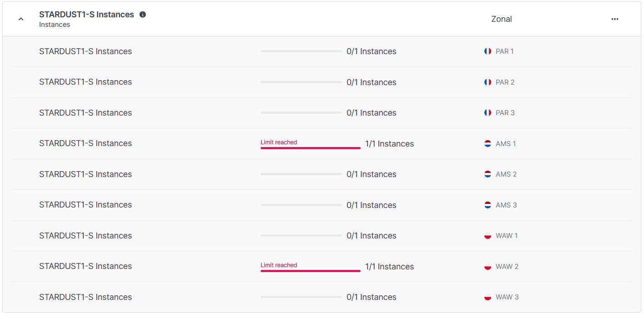Click the Polish flag icon for WAW 1
Image resolution: width=644 pixels, height=319 pixels.
tap(488, 236)
